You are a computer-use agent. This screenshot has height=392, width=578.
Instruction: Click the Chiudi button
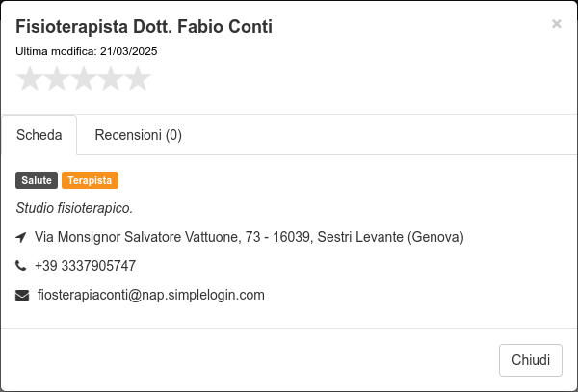[x=531, y=360]
